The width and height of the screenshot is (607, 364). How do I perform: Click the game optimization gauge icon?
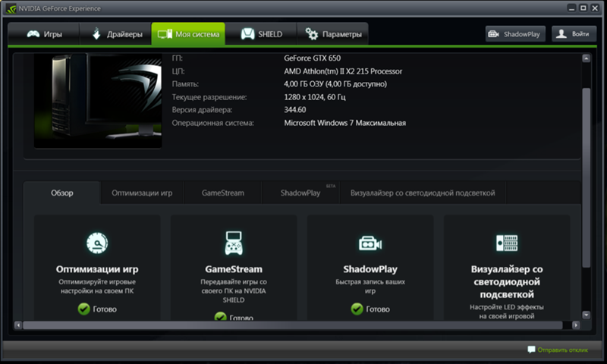coord(97,243)
